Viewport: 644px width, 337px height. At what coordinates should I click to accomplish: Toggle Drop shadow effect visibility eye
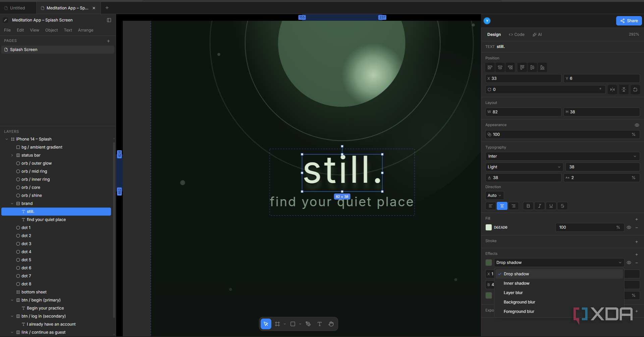coord(629,263)
